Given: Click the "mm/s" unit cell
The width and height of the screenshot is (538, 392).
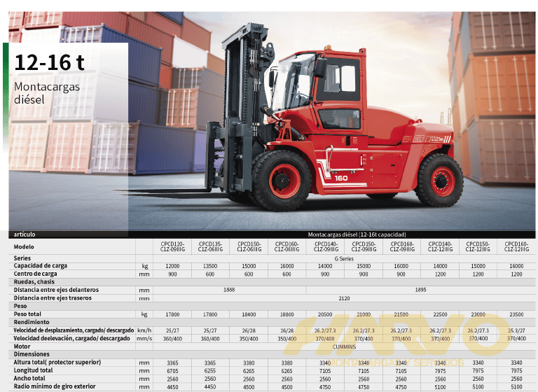Looking at the screenshot, I should pyautogui.click(x=144, y=339).
